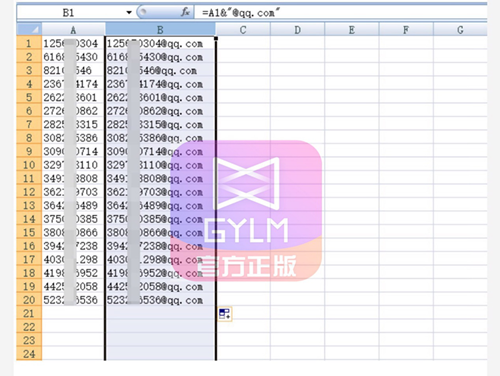
Task: Click cell B20 ending in 6536@qq.com
Action: coord(160,300)
